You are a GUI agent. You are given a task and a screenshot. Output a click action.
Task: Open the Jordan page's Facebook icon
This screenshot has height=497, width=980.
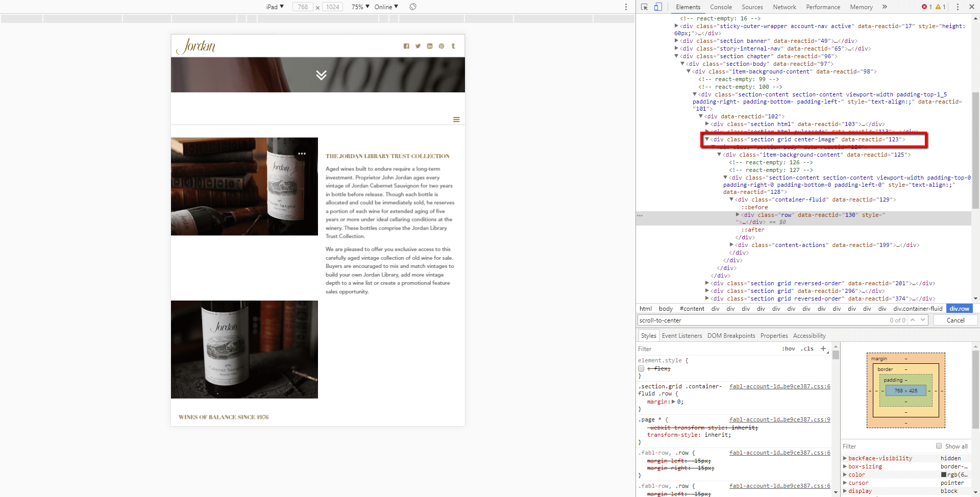pos(406,46)
